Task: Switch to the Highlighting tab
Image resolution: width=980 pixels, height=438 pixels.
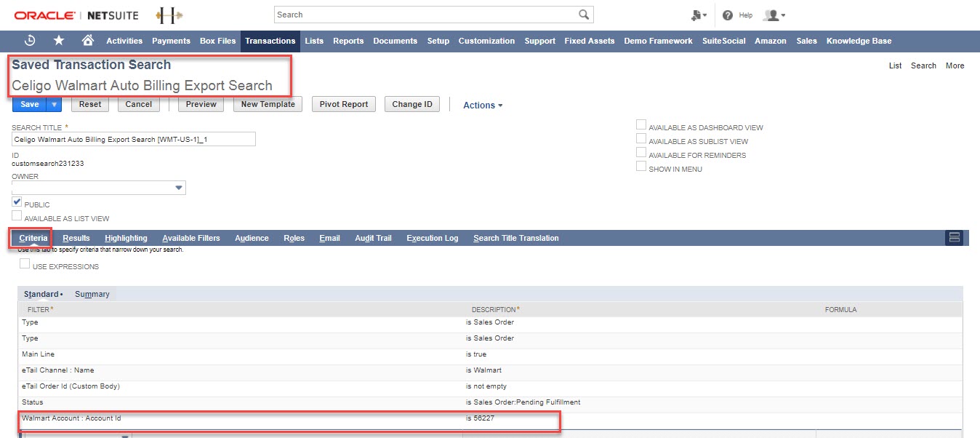Action: 126,238
